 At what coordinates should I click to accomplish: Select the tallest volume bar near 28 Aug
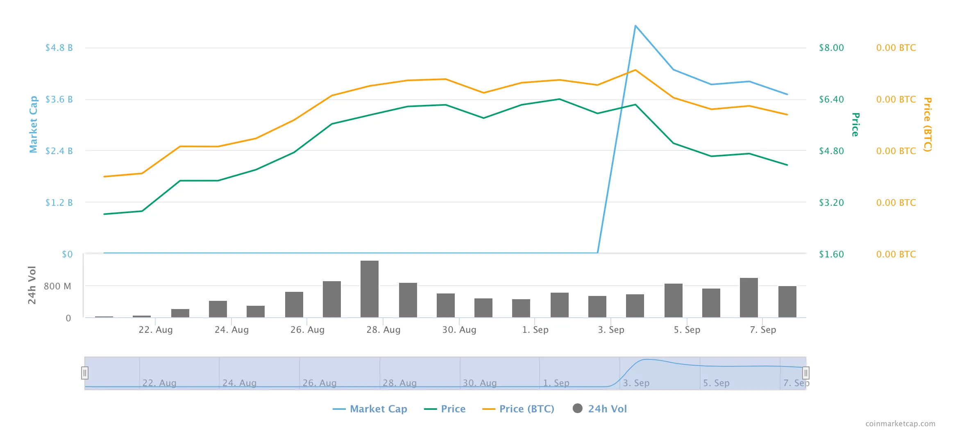click(x=370, y=289)
